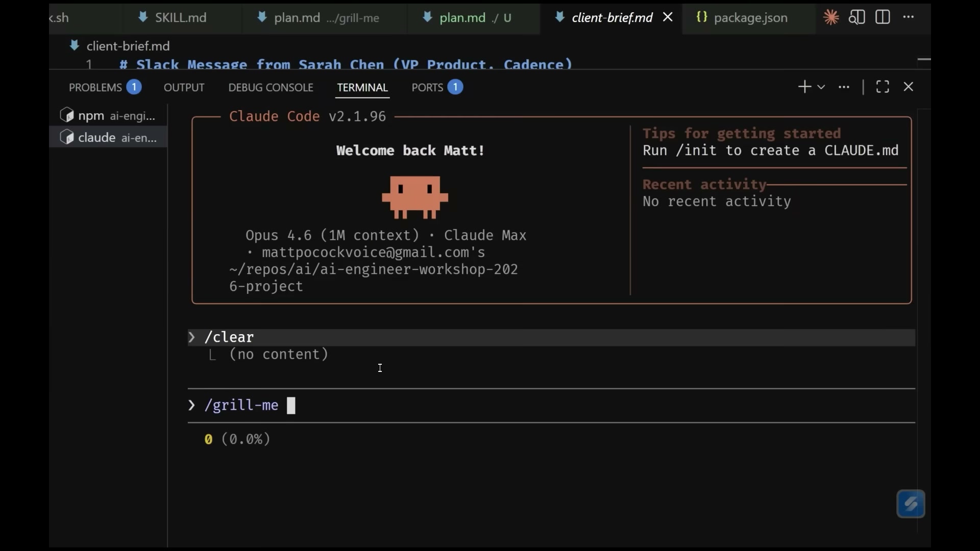Viewport: 980px width, 551px height.
Task: Open markdown preview to the side
Action: point(857,17)
